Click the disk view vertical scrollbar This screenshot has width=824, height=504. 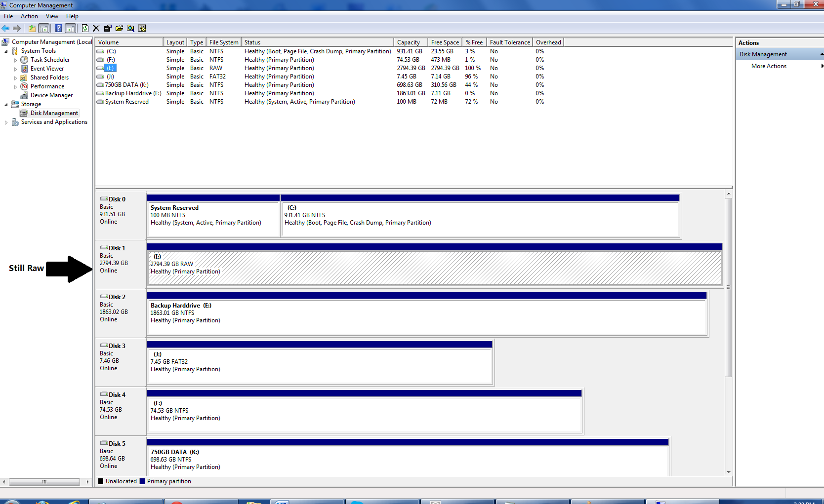(x=728, y=287)
